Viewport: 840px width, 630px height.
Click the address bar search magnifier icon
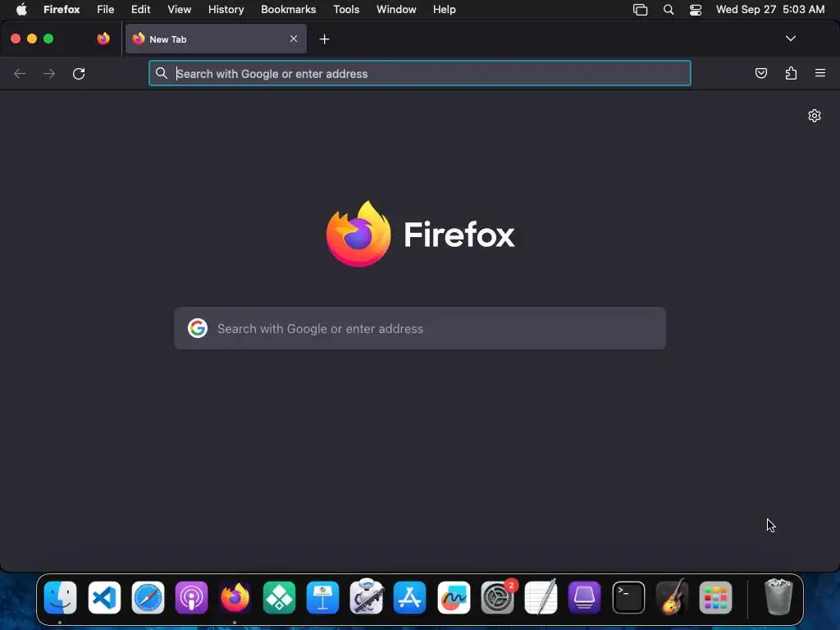(x=162, y=73)
